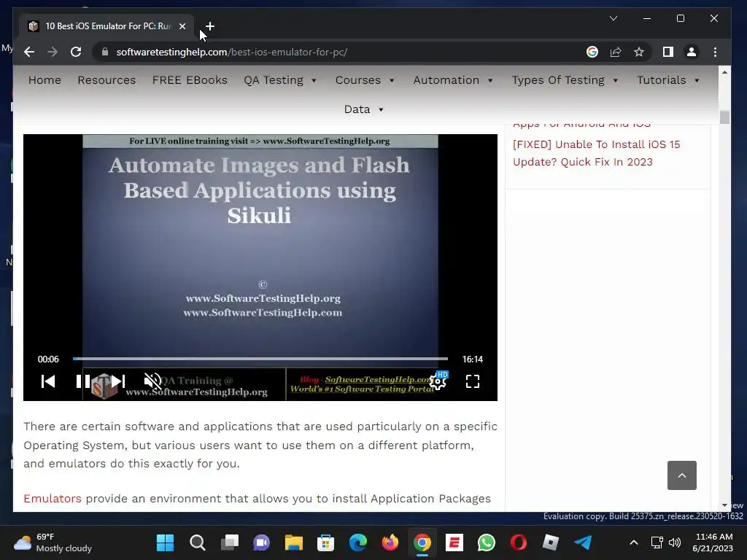Click the forward navigation arrow
The height and width of the screenshot is (560, 747).
click(x=53, y=52)
